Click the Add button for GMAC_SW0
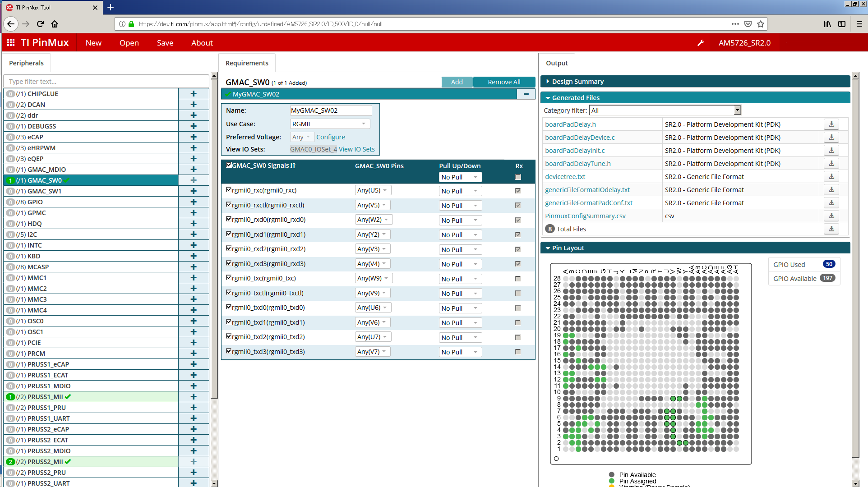 457,82
